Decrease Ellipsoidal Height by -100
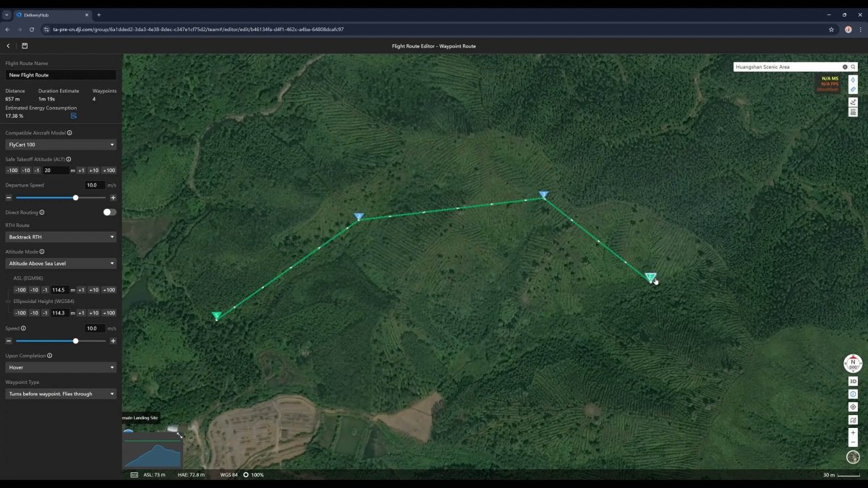868x488 pixels. pyautogui.click(x=21, y=313)
